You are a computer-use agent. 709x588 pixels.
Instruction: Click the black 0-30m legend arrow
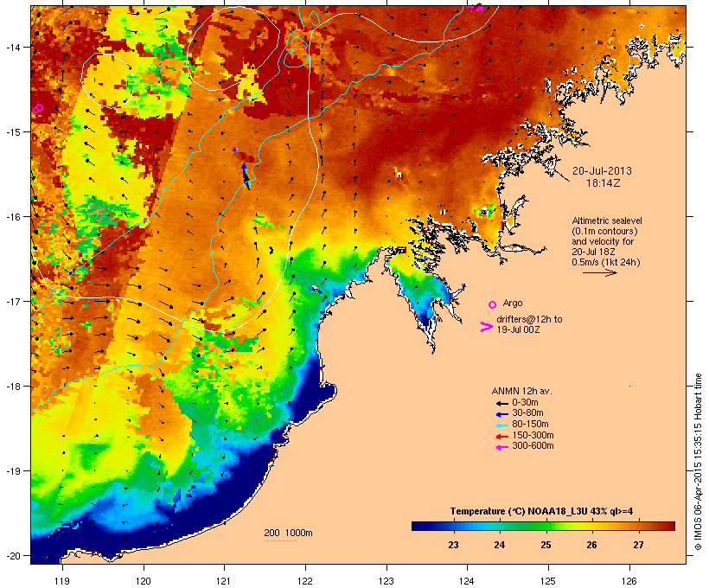click(501, 403)
